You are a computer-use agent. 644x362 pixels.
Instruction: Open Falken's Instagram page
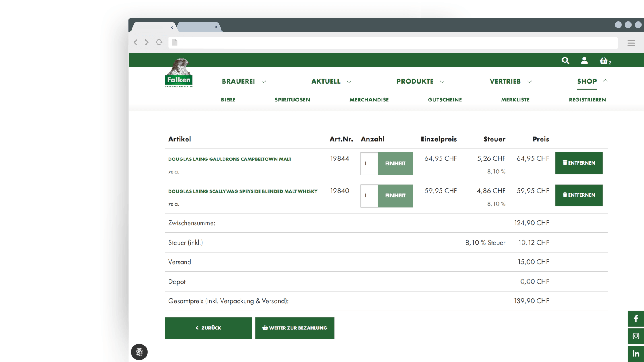click(x=636, y=336)
